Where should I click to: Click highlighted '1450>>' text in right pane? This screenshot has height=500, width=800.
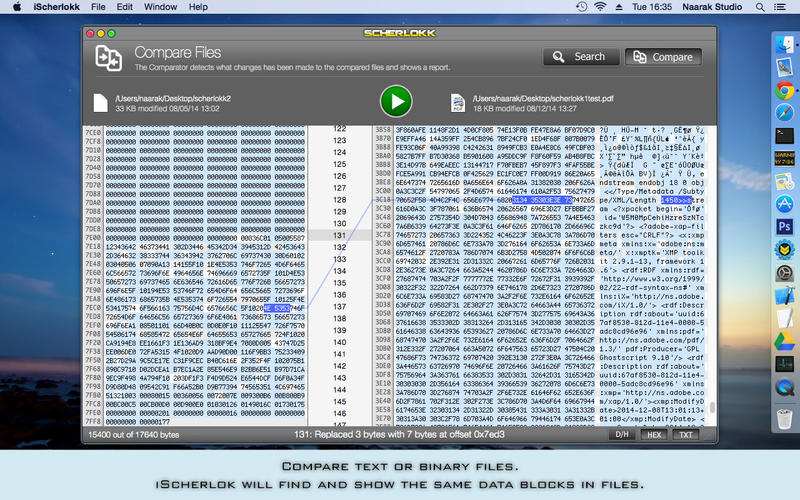click(x=676, y=200)
